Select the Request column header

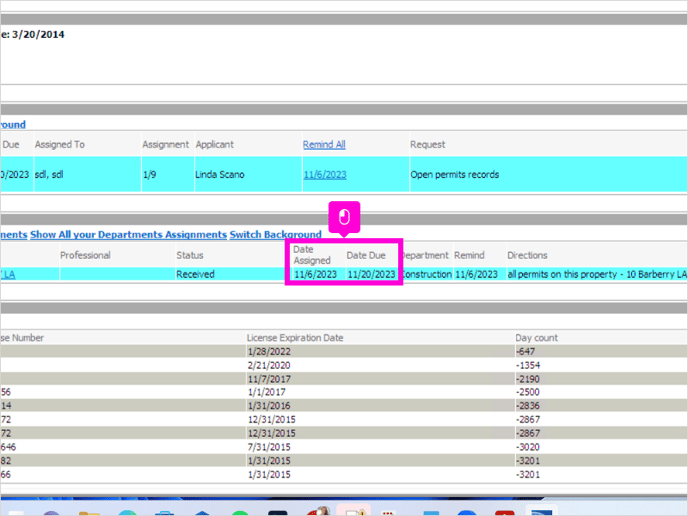click(x=427, y=144)
